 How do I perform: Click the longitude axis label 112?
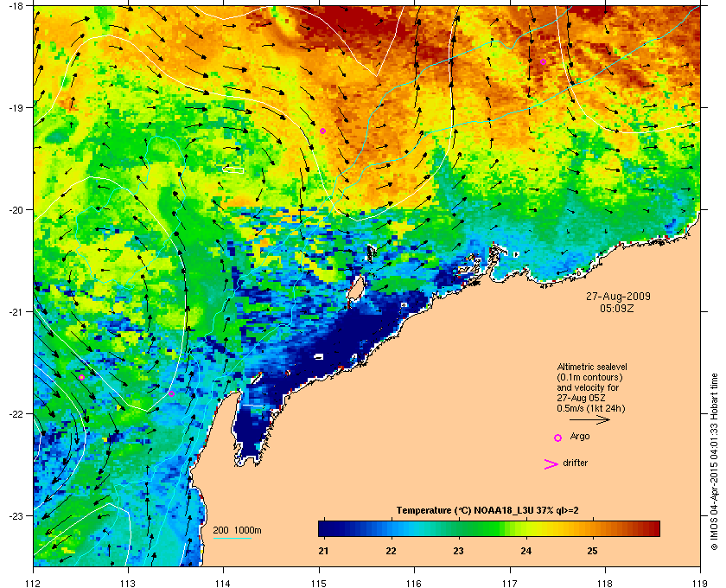[x=34, y=584]
